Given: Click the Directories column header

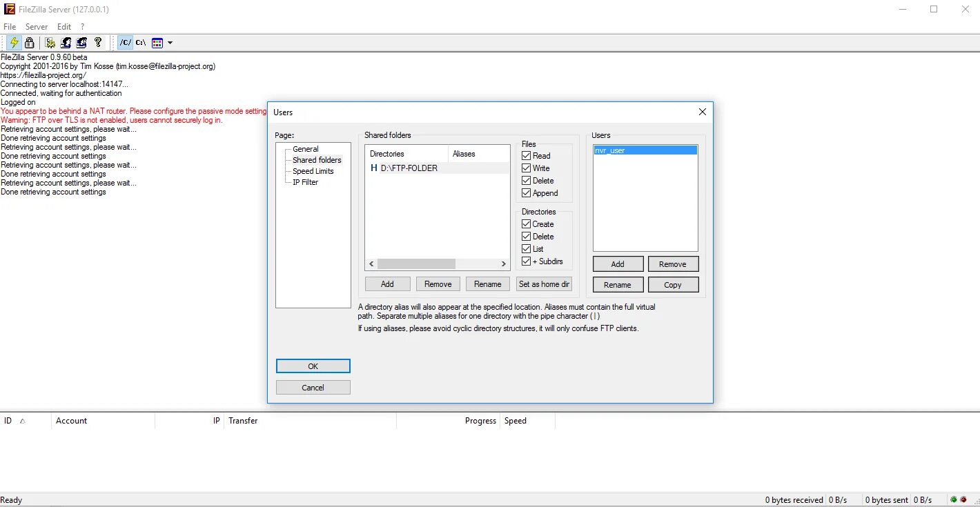Looking at the screenshot, I should click(x=407, y=154).
